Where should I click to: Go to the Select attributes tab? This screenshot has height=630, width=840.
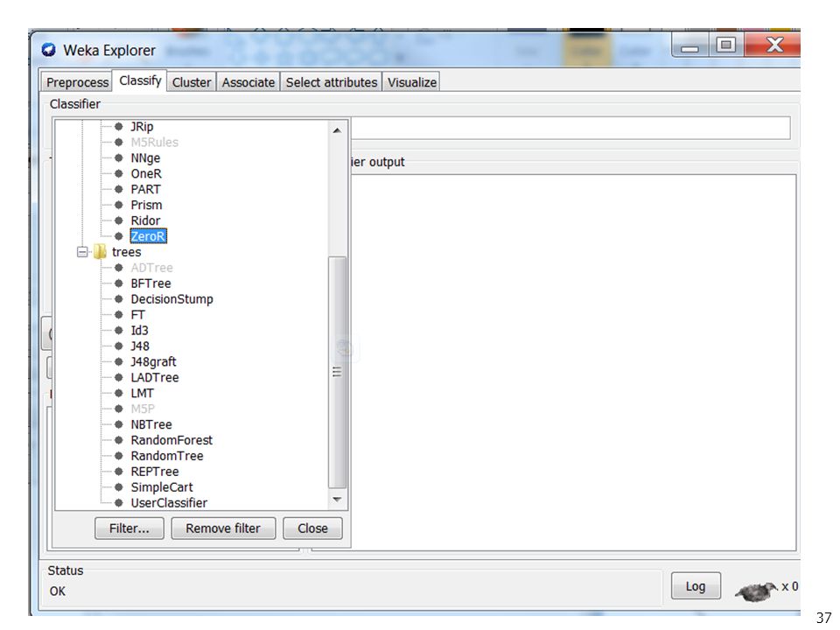331,82
